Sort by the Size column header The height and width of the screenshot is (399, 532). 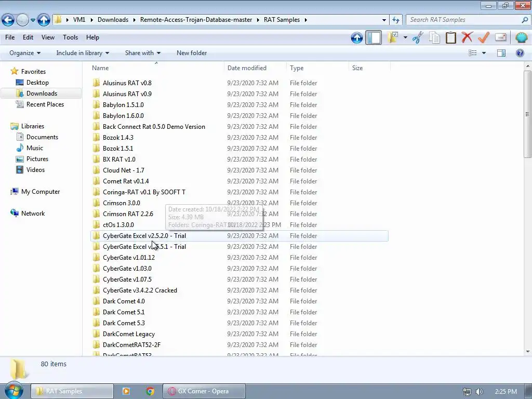click(x=369, y=68)
